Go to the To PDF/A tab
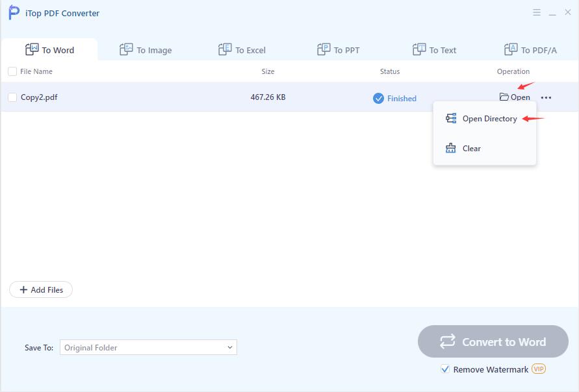This screenshot has width=579, height=392. (530, 50)
